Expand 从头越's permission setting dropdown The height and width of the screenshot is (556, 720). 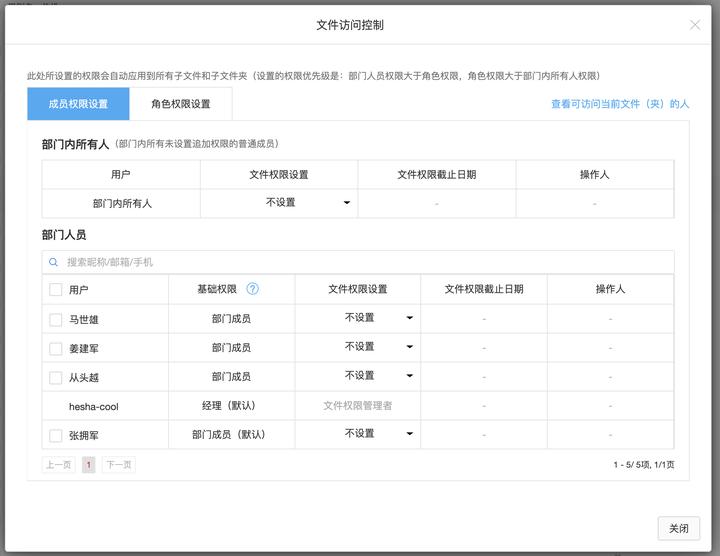(379, 377)
